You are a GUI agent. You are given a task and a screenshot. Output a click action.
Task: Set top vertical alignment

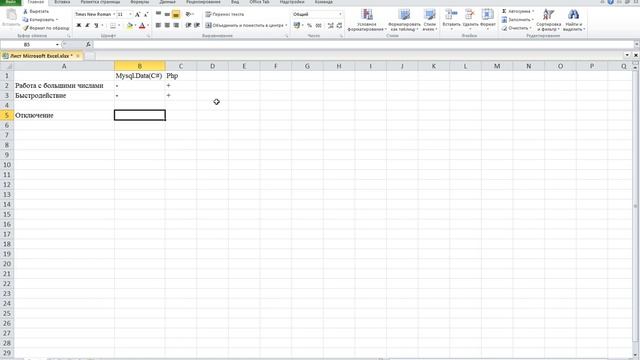(x=158, y=14)
